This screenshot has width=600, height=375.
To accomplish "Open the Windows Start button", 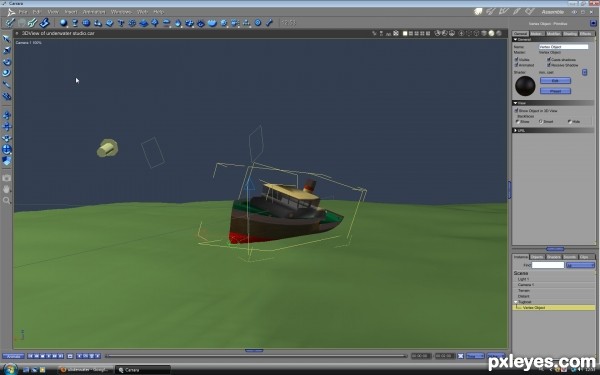I will [x=10, y=369].
